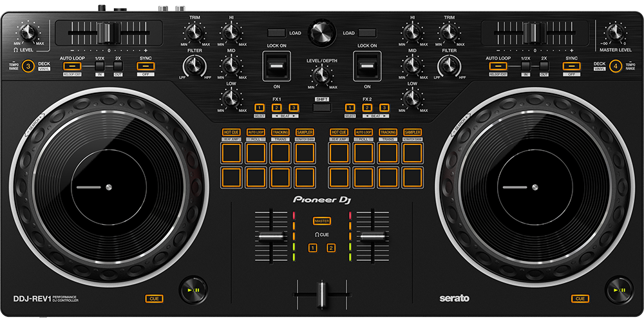644x322 pixels.
Task: Click the headphone LEVEL knob
Action: 28,32
